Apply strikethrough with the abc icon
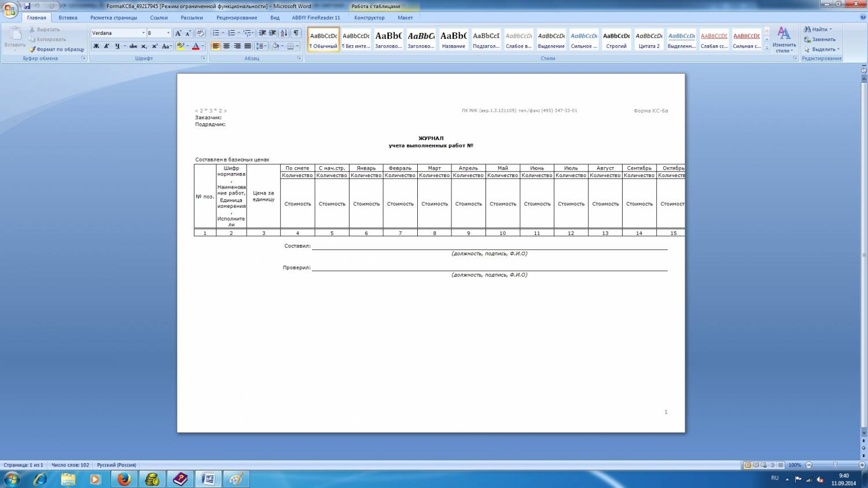Viewport: 868px width, 488px height. coord(133,46)
